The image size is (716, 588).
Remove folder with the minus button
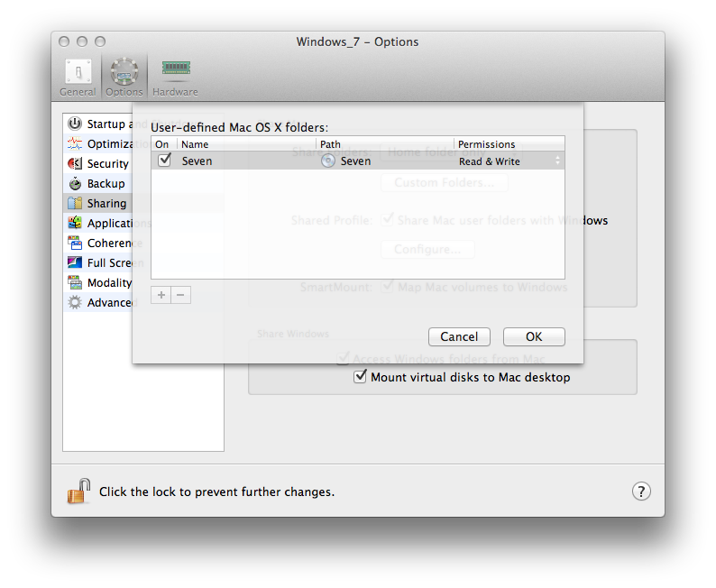pyautogui.click(x=181, y=295)
